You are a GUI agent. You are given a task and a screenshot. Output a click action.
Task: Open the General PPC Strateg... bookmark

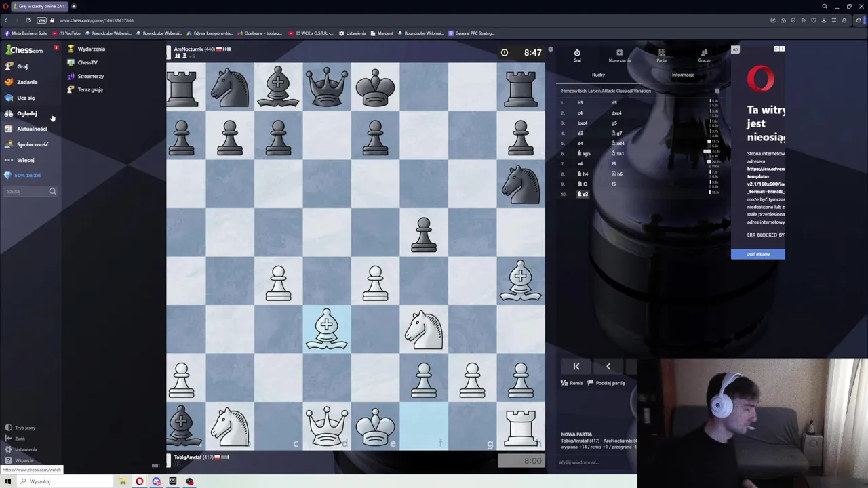[472, 33]
